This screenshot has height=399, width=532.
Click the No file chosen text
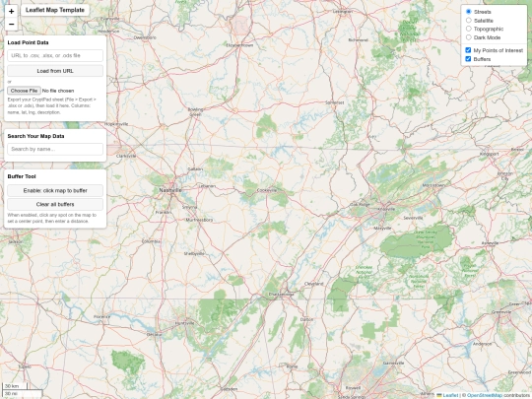point(58,91)
